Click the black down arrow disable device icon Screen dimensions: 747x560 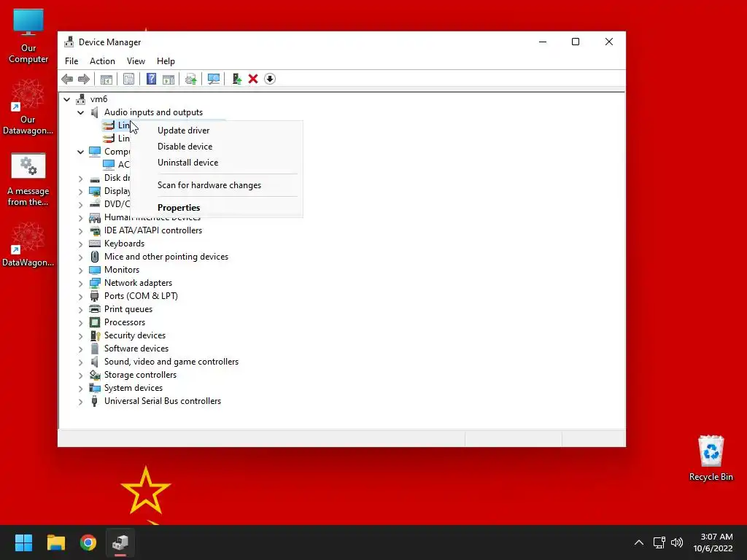[x=270, y=79]
